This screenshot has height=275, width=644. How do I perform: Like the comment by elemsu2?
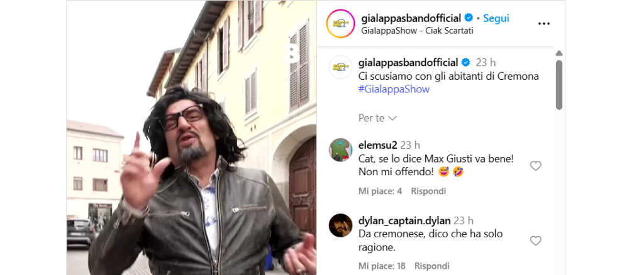pyautogui.click(x=536, y=166)
